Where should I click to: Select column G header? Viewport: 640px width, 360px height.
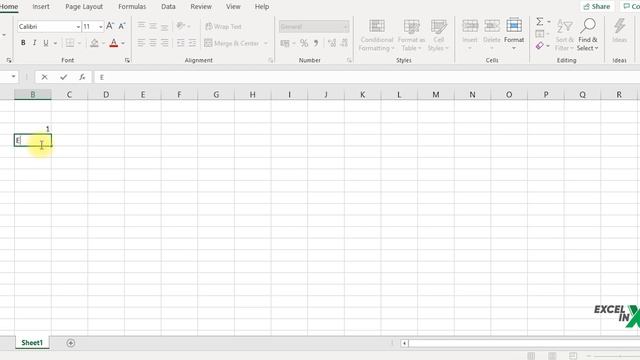click(216, 95)
